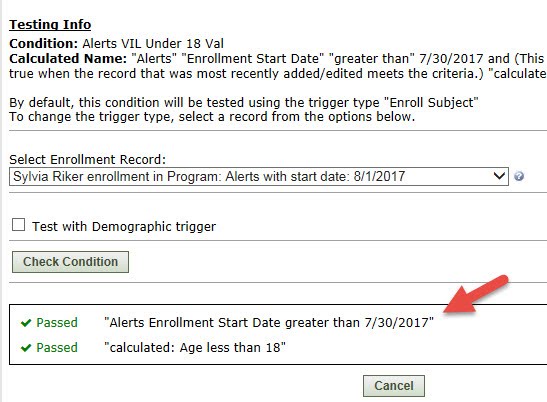
Task: Click green checkmark beside Age less than 18
Action: click(x=26, y=348)
